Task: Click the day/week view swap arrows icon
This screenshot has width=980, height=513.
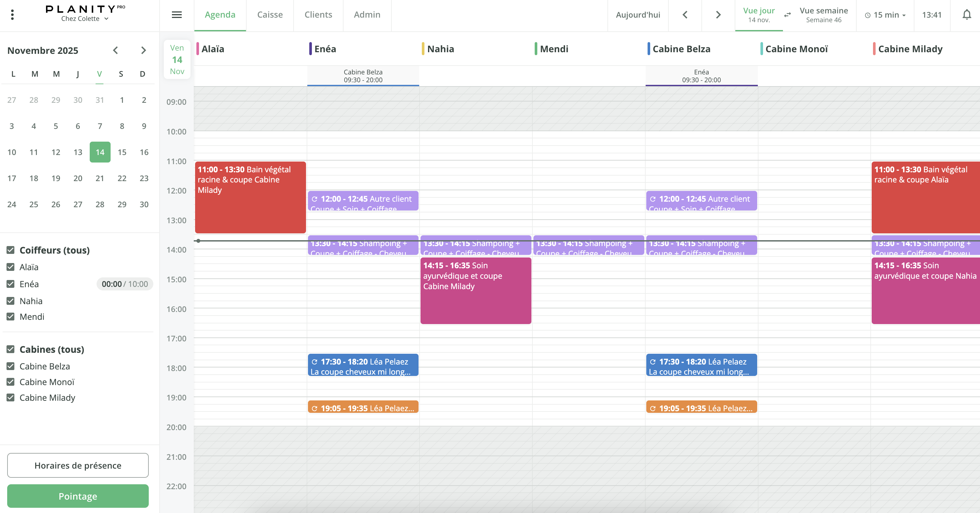Action: coord(787,15)
